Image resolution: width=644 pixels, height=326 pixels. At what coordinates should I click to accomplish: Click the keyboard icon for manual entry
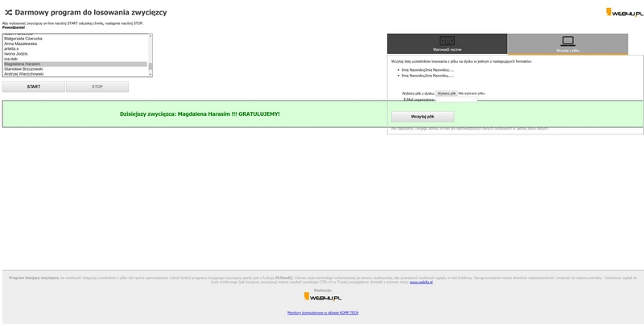click(x=447, y=41)
